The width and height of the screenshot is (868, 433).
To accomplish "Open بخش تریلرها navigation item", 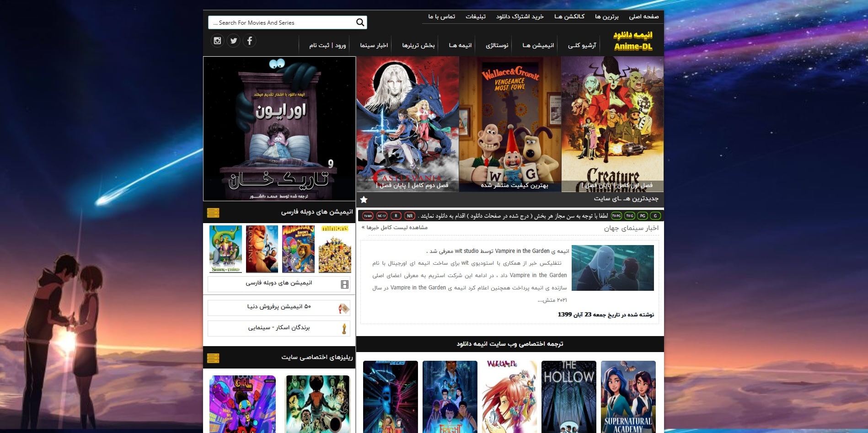I will [418, 45].
